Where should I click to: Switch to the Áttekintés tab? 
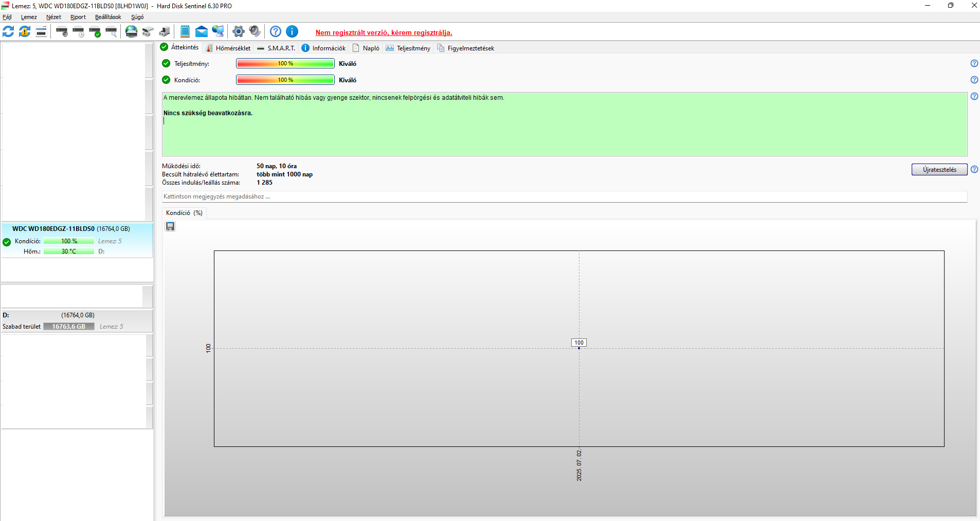(x=179, y=47)
